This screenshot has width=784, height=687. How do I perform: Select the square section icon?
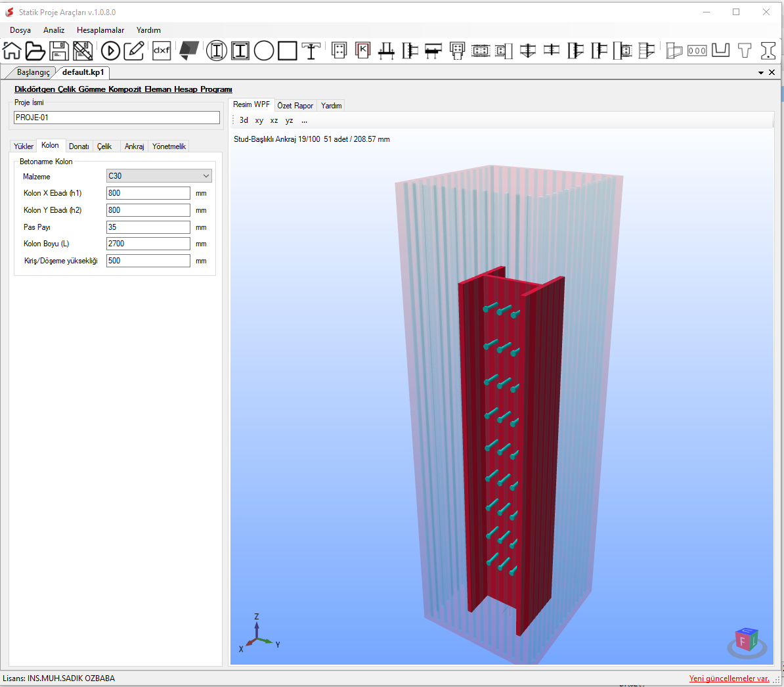[287, 51]
